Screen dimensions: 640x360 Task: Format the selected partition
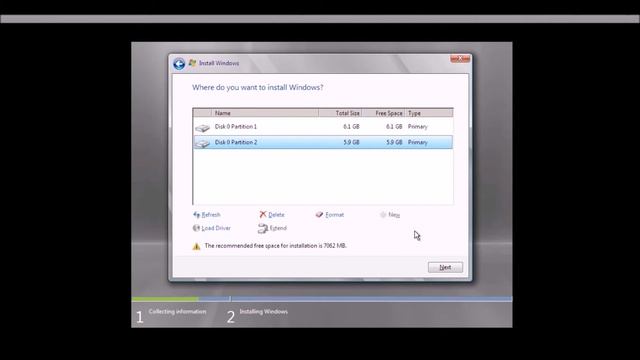334,215
